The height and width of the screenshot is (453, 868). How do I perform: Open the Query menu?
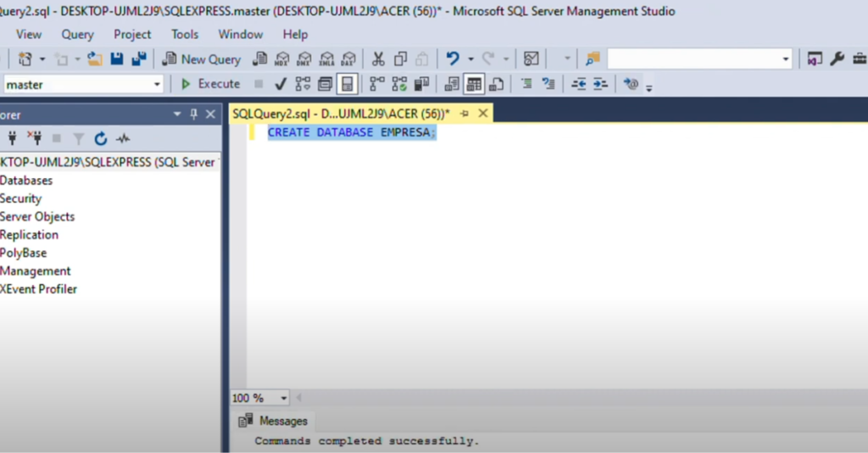[x=77, y=34]
